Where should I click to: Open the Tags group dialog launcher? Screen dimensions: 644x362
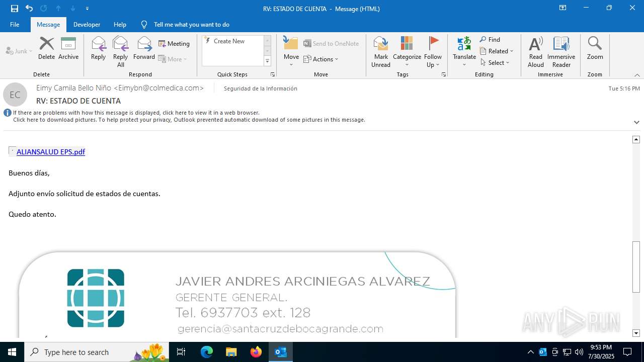click(x=444, y=74)
